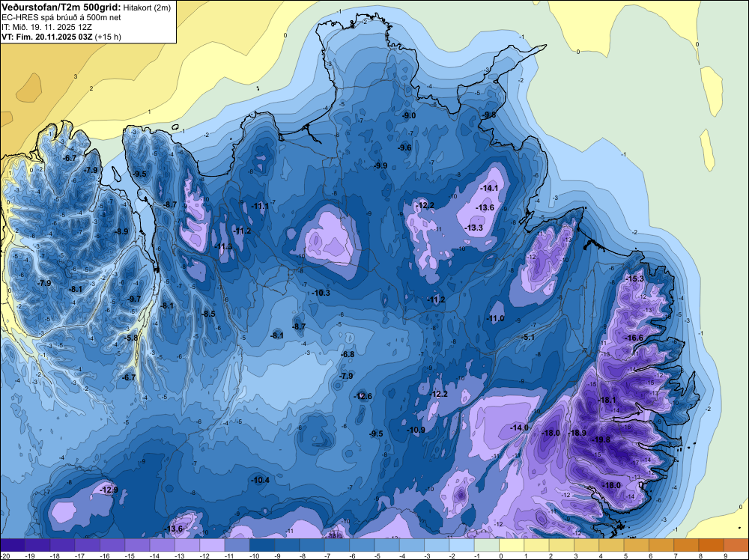Image resolution: width=749 pixels, height=560 pixels.
Task: Click yellow legend swatch between 0 and 1
Action: point(512,545)
